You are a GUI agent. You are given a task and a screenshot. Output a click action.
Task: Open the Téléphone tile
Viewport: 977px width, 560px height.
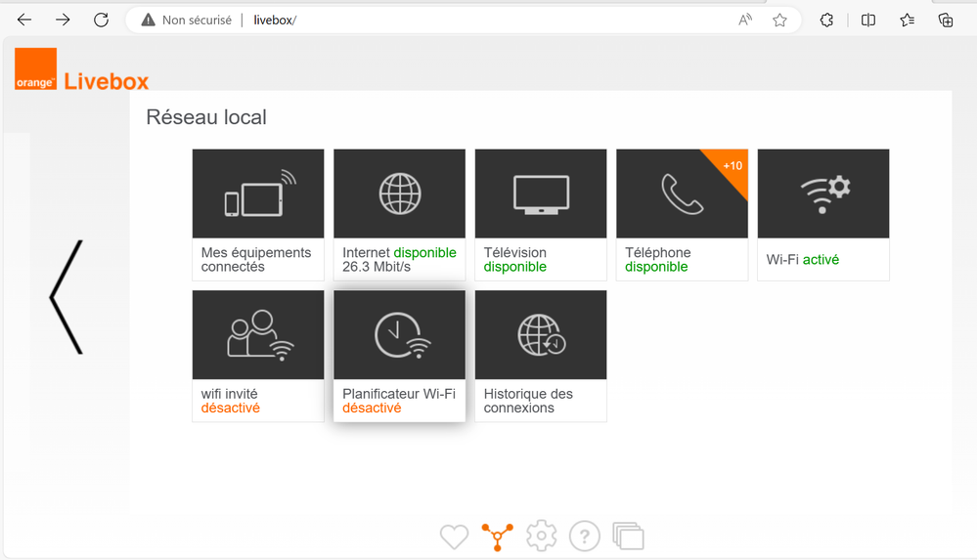pos(683,214)
